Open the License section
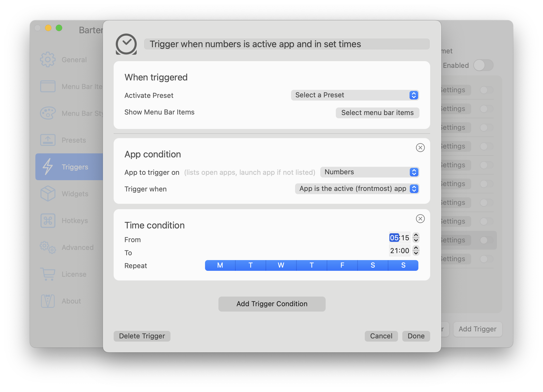The width and height of the screenshot is (543, 392). [x=48, y=274]
